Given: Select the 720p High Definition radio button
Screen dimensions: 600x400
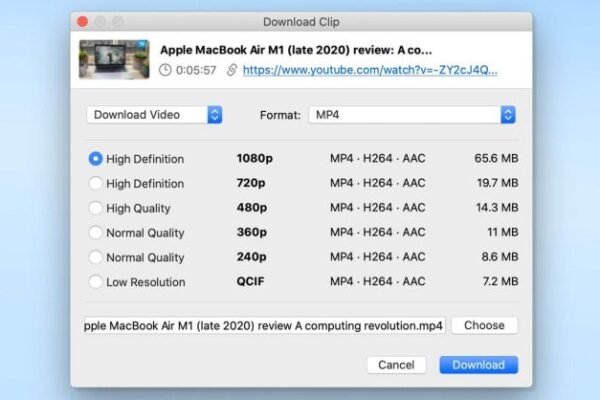Looking at the screenshot, I should point(95,183).
